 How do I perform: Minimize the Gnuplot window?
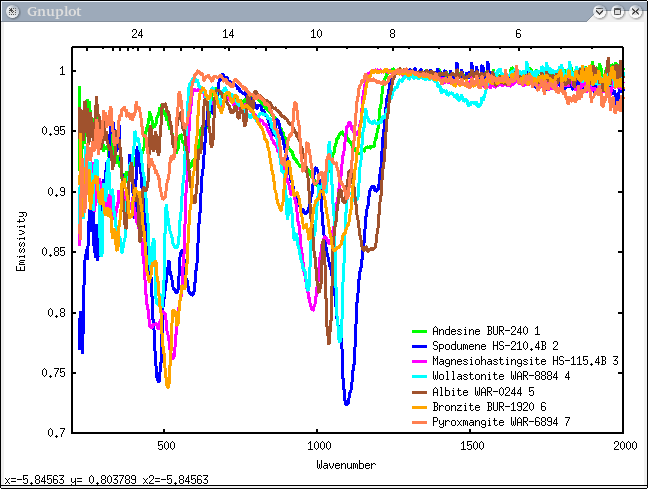coord(600,12)
